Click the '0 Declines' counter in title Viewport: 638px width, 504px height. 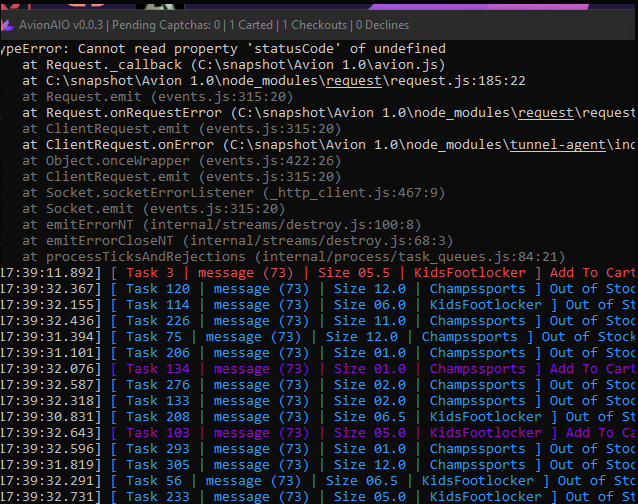(x=382, y=25)
